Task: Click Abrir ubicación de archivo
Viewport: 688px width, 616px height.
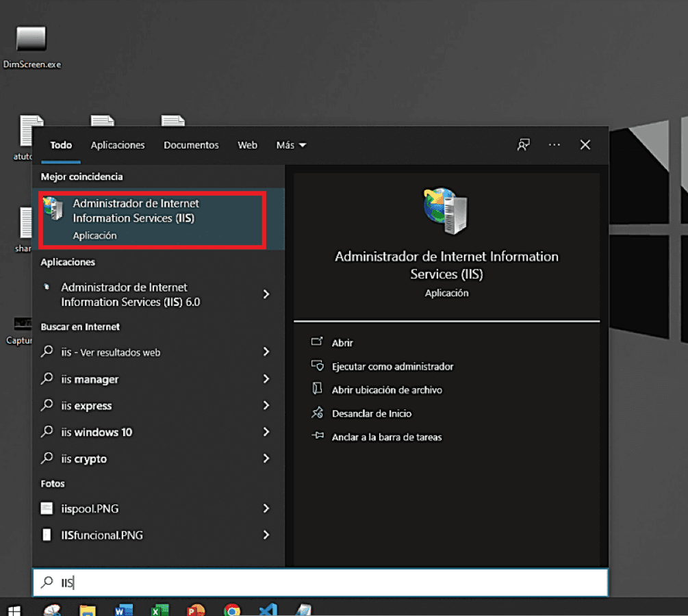Action: click(x=387, y=390)
